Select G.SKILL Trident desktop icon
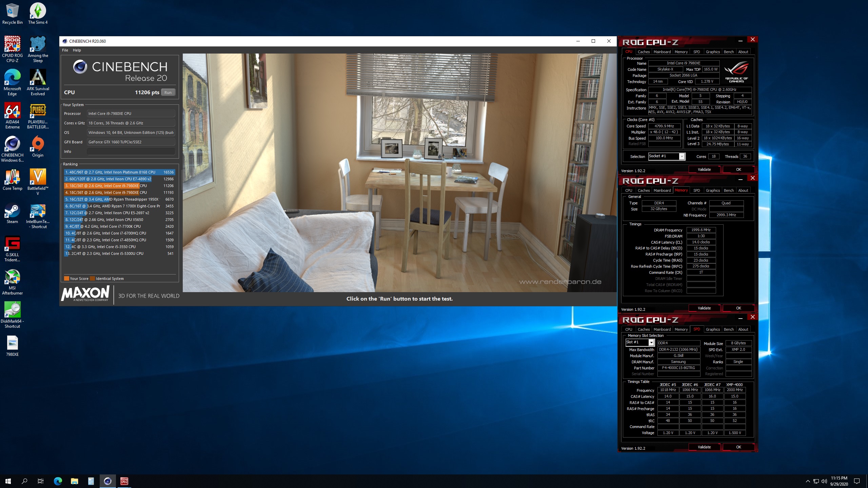 click(x=13, y=249)
